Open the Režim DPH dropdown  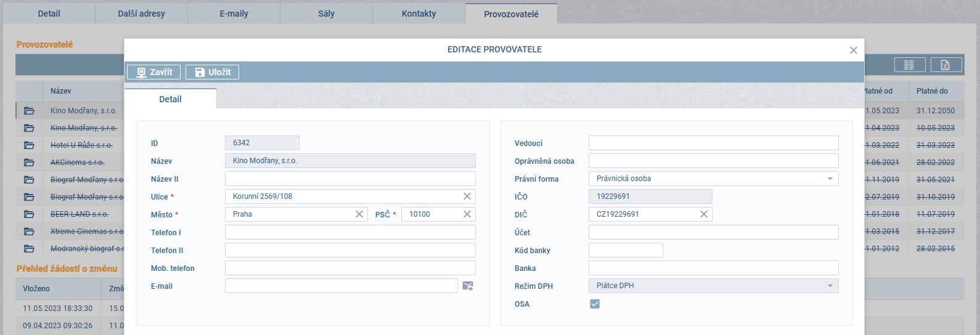point(830,286)
